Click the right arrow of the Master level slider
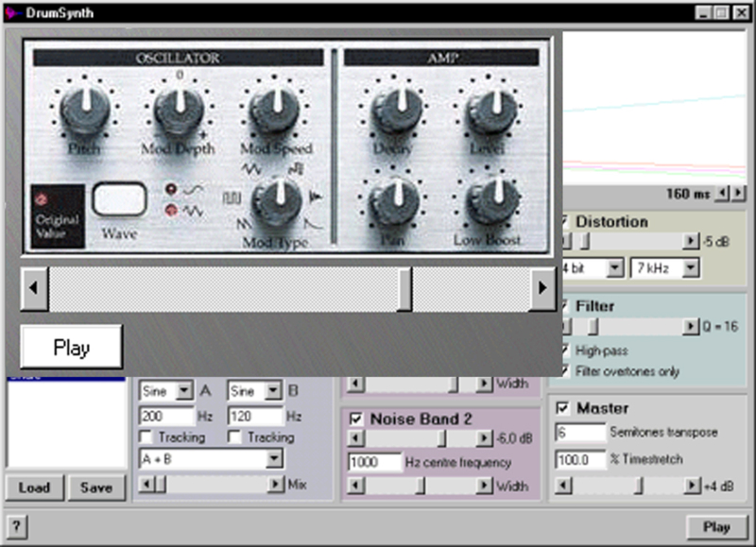The image size is (756, 547). (693, 486)
